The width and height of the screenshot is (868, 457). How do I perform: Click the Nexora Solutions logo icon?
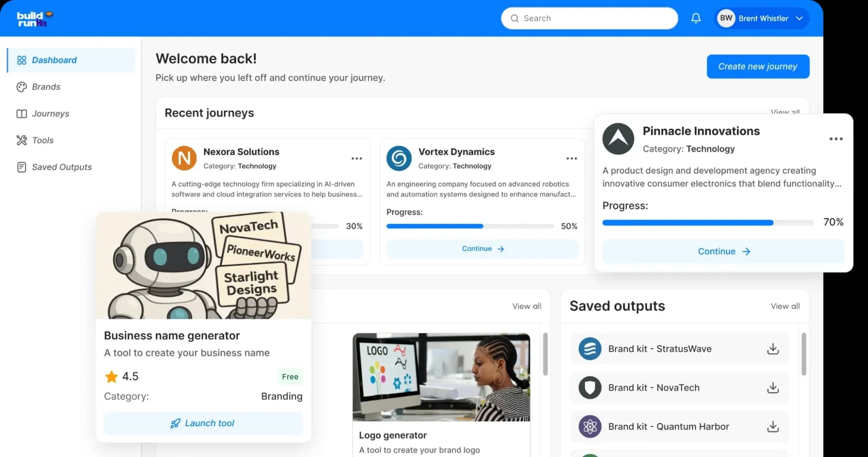tap(184, 158)
